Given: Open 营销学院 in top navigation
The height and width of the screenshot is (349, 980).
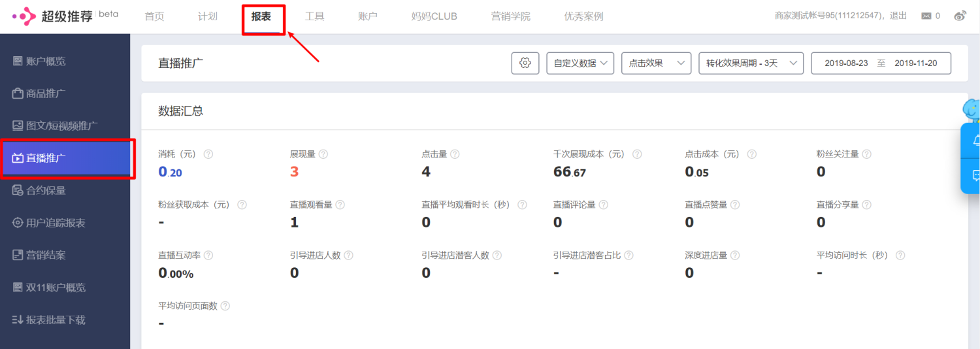Looking at the screenshot, I should pyautogui.click(x=511, y=16).
